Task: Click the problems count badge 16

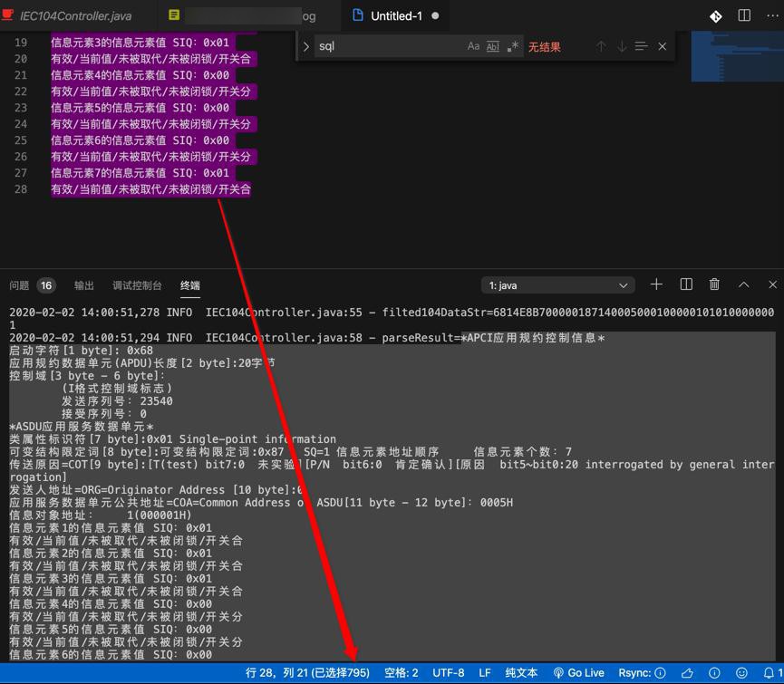Action: click(x=46, y=285)
